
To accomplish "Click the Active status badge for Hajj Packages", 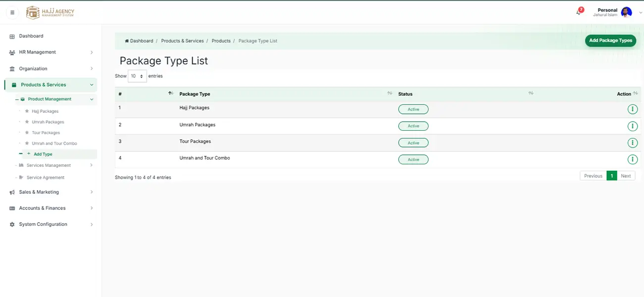I will [x=413, y=109].
